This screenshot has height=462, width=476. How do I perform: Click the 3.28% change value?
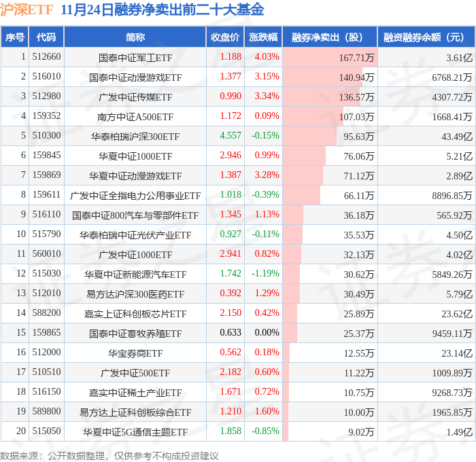267,175
